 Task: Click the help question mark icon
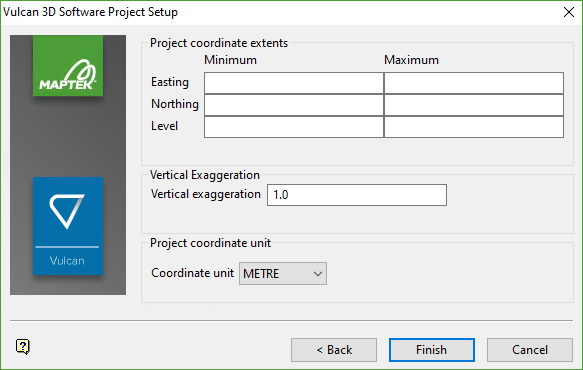pyautogui.click(x=23, y=347)
